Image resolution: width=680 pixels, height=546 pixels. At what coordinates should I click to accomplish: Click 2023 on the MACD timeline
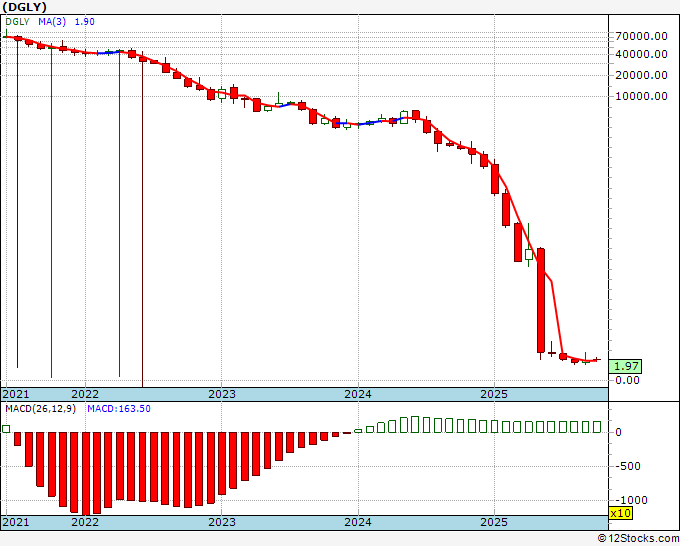pyautogui.click(x=222, y=522)
